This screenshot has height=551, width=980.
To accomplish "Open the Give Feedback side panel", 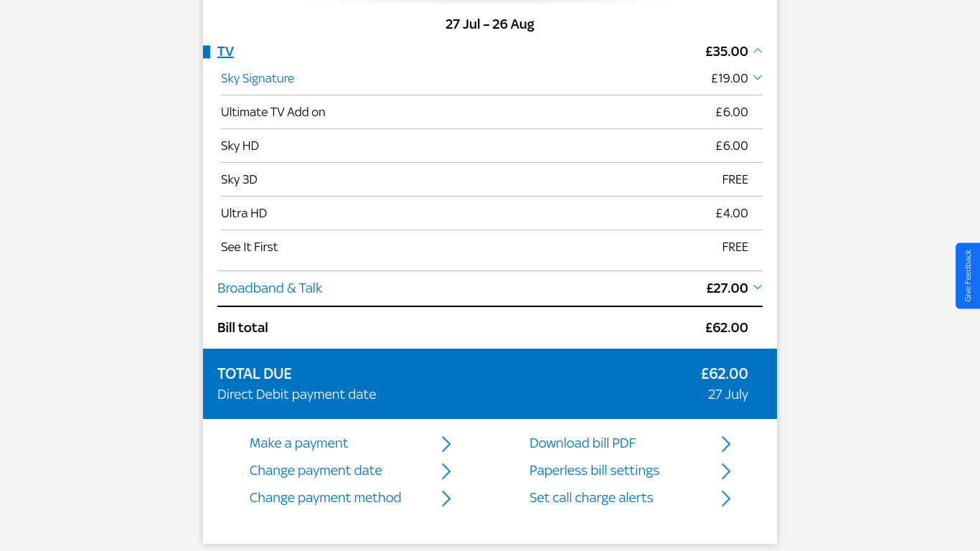I will pyautogui.click(x=969, y=276).
